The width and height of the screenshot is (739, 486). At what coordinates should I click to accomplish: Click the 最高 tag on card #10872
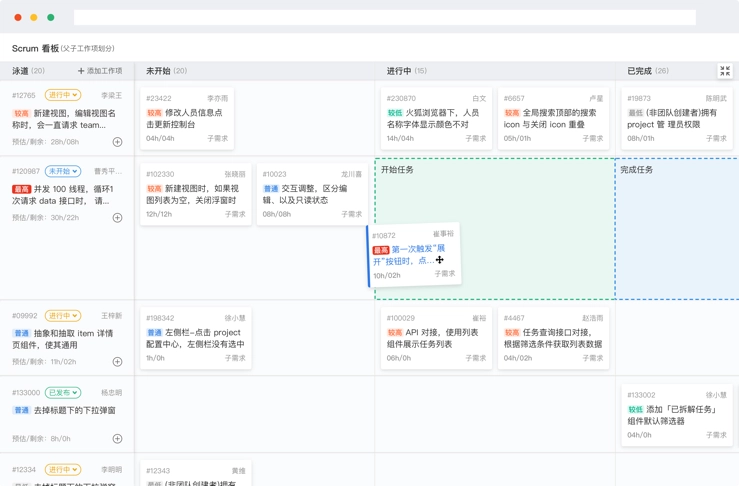click(x=381, y=250)
